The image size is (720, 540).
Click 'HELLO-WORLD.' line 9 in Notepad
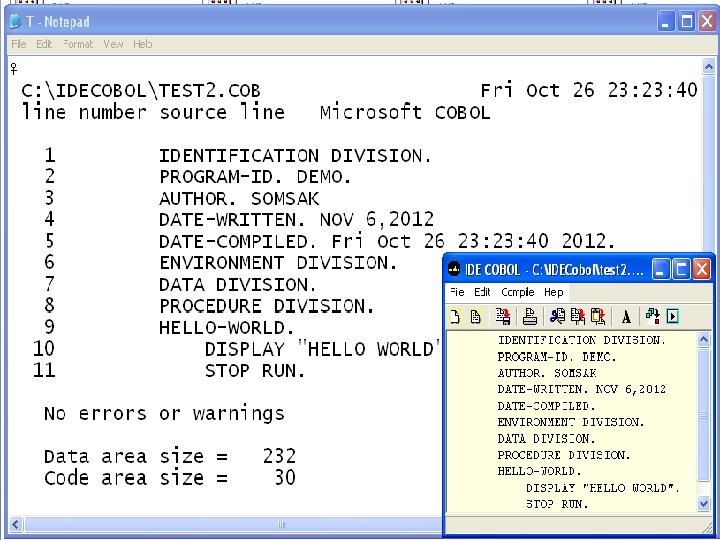pyautogui.click(x=227, y=328)
